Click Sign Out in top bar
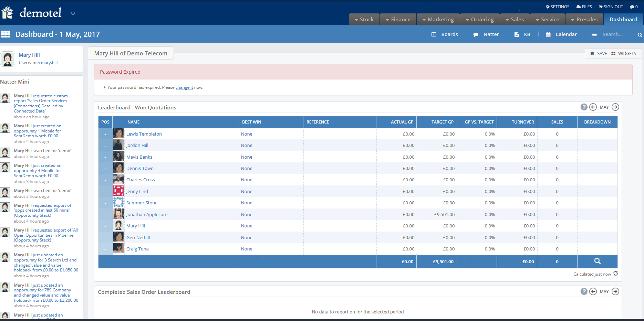Viewport: 644px width, 321px height. pyautogui.click(x=611, y=7)
